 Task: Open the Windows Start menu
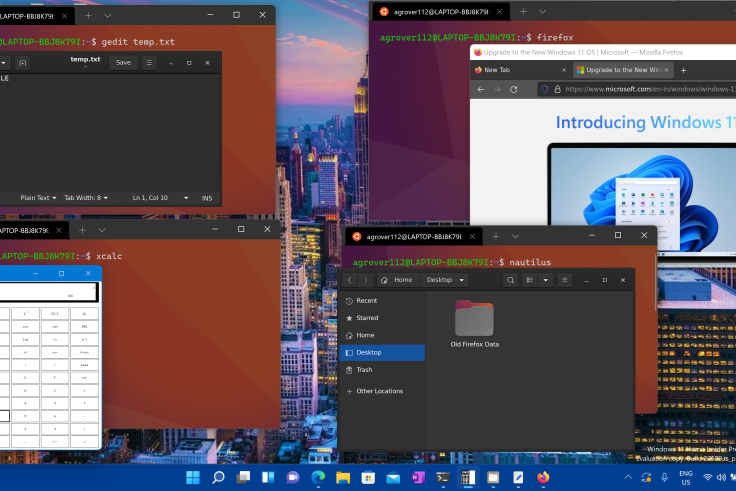click(193, 477)
